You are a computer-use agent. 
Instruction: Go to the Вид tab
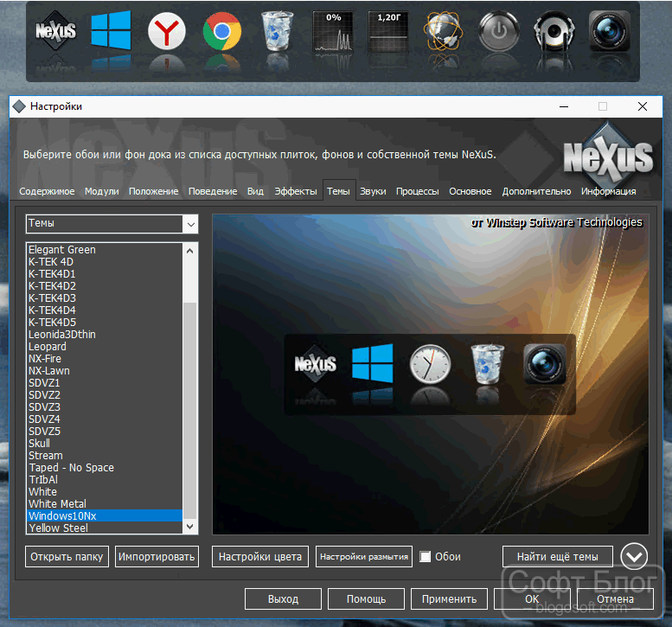click(255, 191)
